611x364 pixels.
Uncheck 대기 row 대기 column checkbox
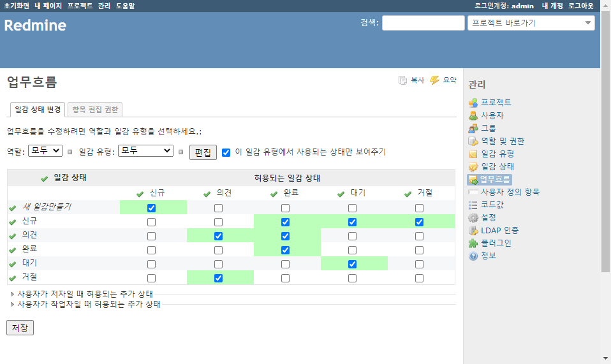point(352,265)
